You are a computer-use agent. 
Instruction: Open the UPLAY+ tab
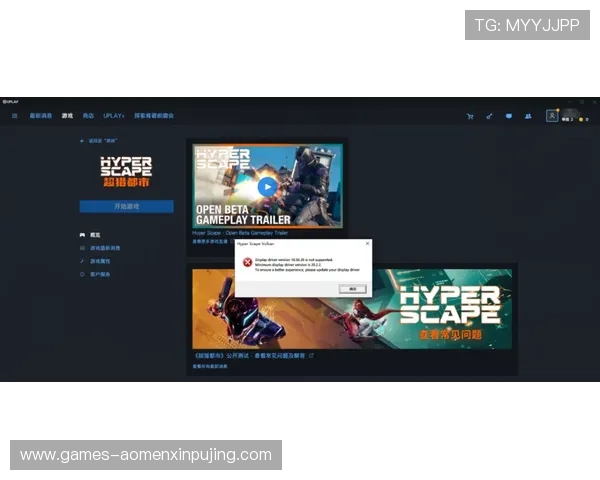pyautogui.click(x=114, y=116)
